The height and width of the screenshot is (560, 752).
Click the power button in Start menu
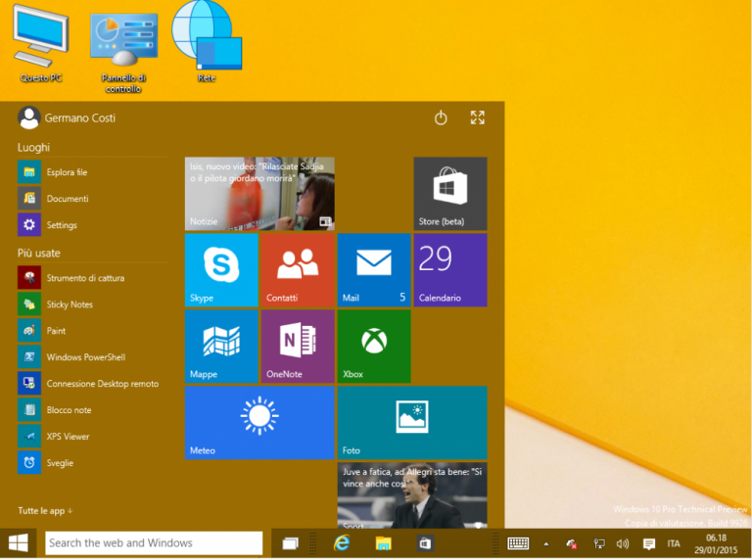(441, 117)
